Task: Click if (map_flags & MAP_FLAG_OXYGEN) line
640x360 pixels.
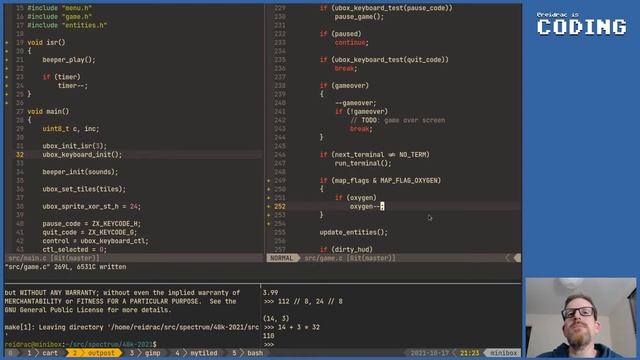Action: pos(380,180)
